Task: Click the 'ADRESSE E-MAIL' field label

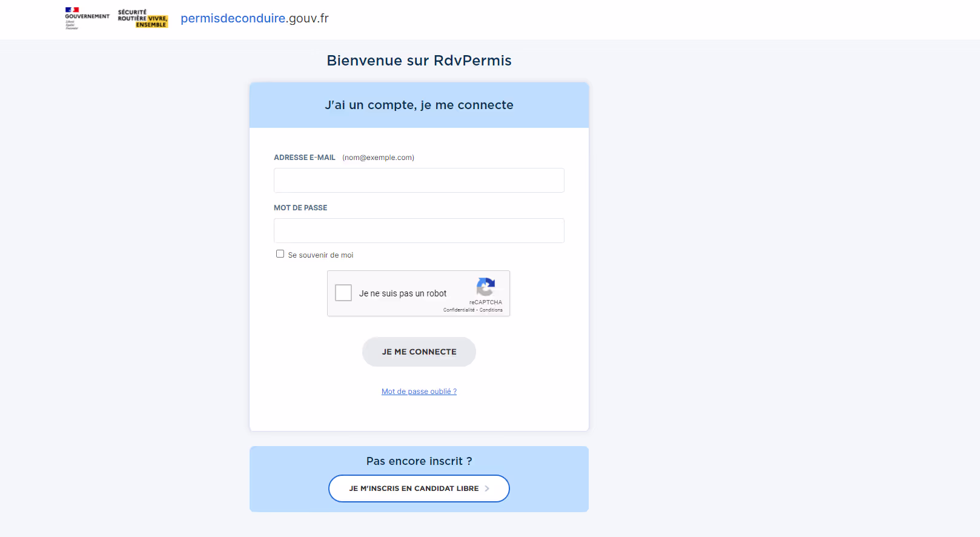Action: coord(304,158)
